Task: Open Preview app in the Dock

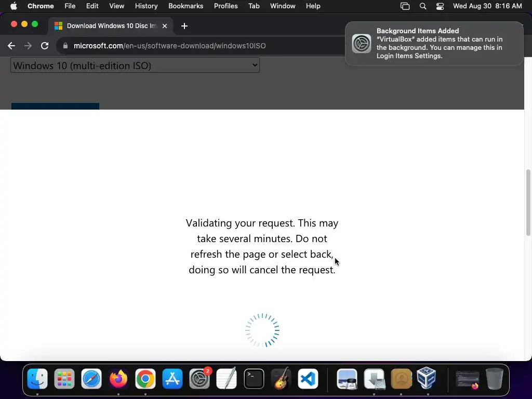Action: tap(347, 379)
